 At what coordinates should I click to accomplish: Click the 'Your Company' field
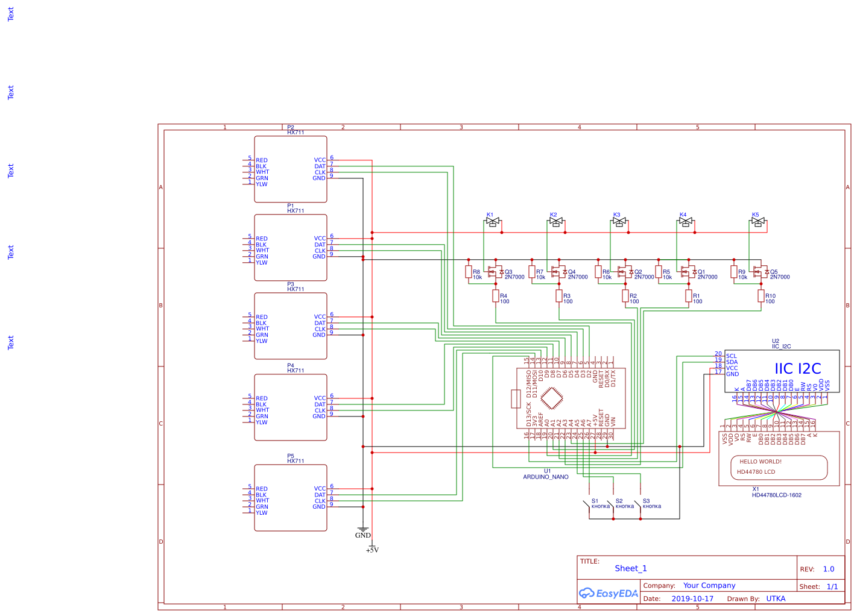(709, 585)
